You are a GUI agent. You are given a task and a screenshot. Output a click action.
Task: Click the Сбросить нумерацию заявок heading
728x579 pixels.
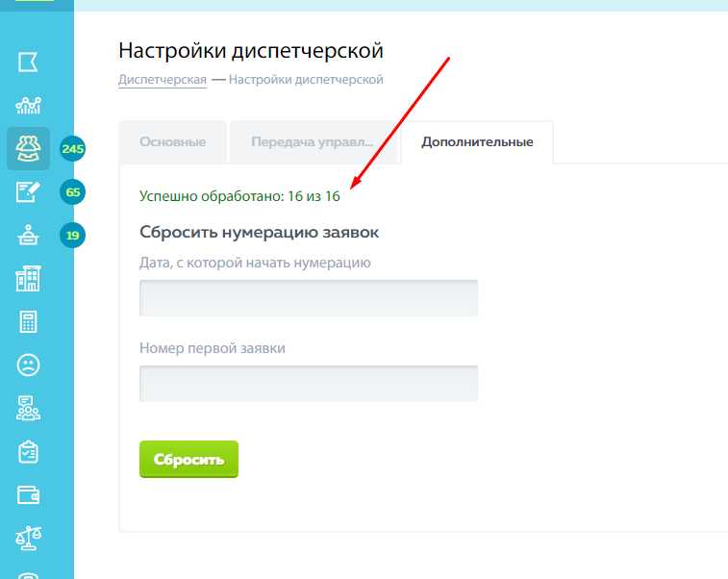[x=259, y=232]
